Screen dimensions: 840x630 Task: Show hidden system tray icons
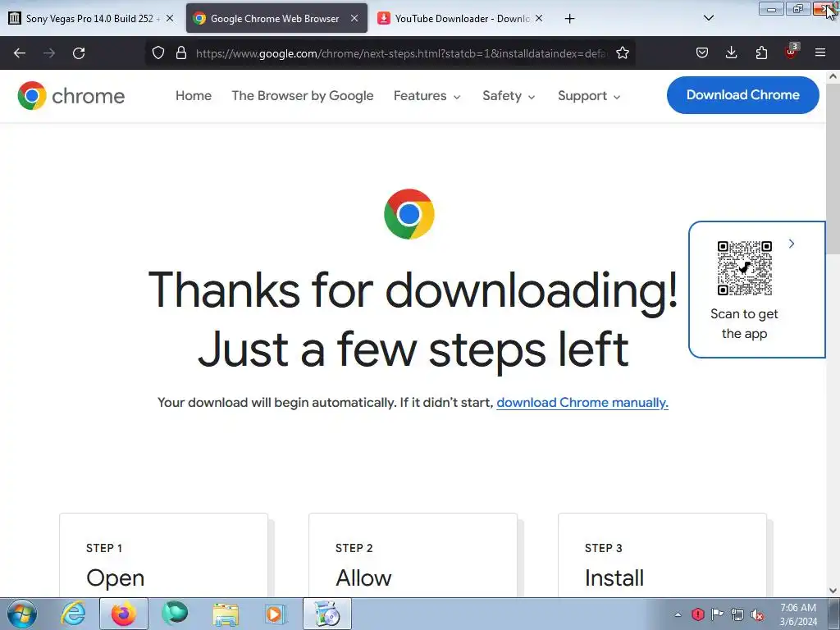(x=678, y=614)
